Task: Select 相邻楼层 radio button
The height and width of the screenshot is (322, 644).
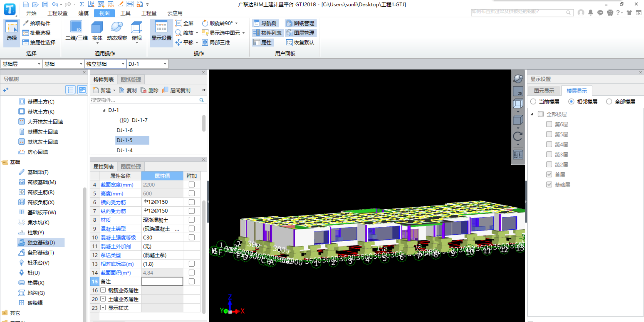Action: click(x=571, y=102)
